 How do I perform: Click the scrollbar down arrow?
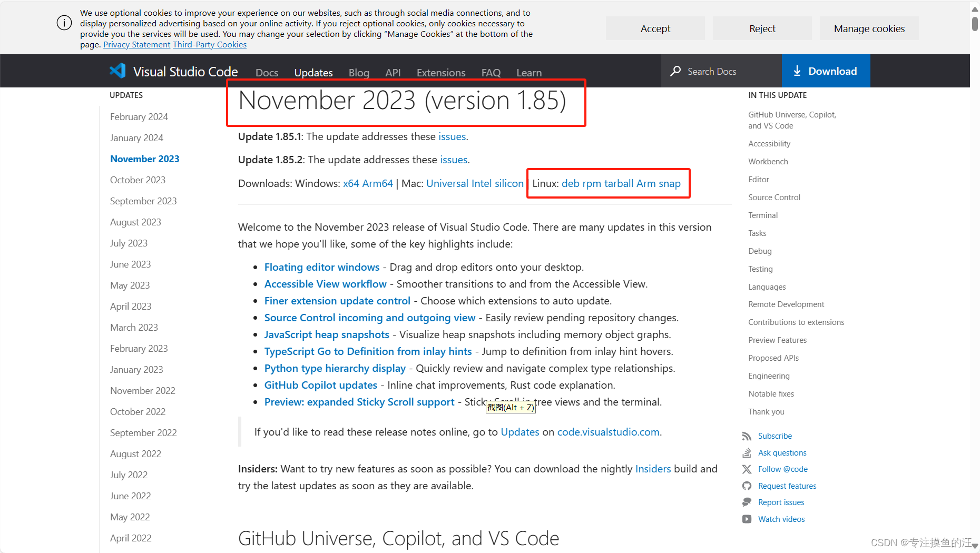pyautogui.click(x=975, y=546)
